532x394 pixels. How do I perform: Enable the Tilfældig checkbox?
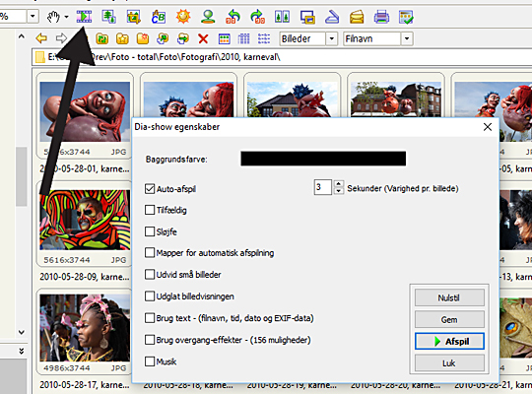[x=150, y=210]
